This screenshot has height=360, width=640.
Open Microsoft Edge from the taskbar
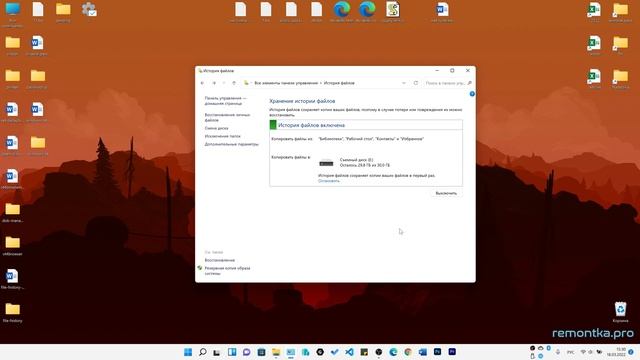click(x=393, y=352)
